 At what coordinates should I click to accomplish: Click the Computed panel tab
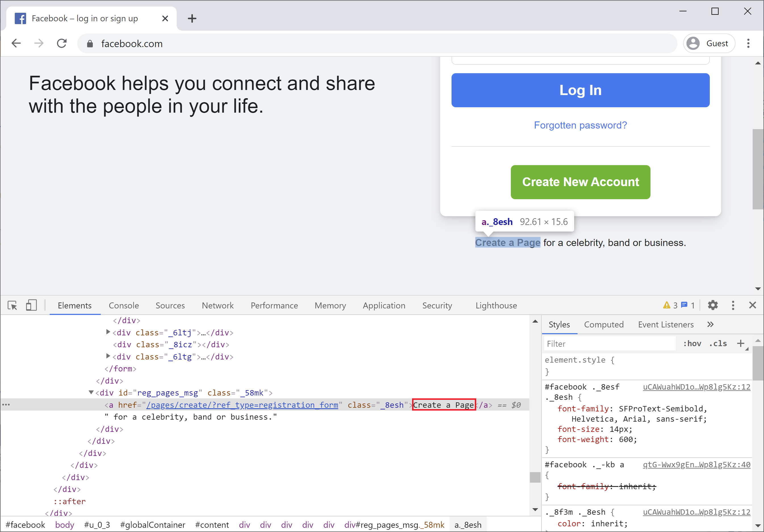pyautogui.click(x=604, y=324)
